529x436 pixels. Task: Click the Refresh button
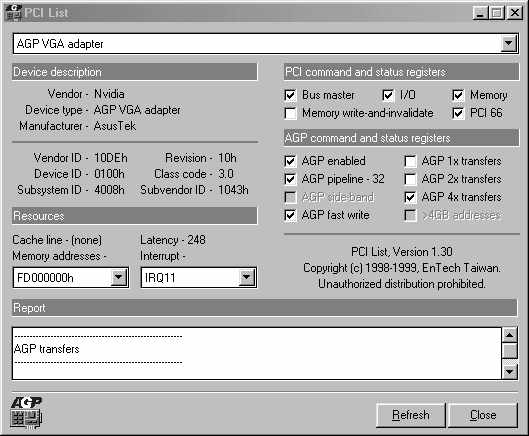(x=411, y=415)
